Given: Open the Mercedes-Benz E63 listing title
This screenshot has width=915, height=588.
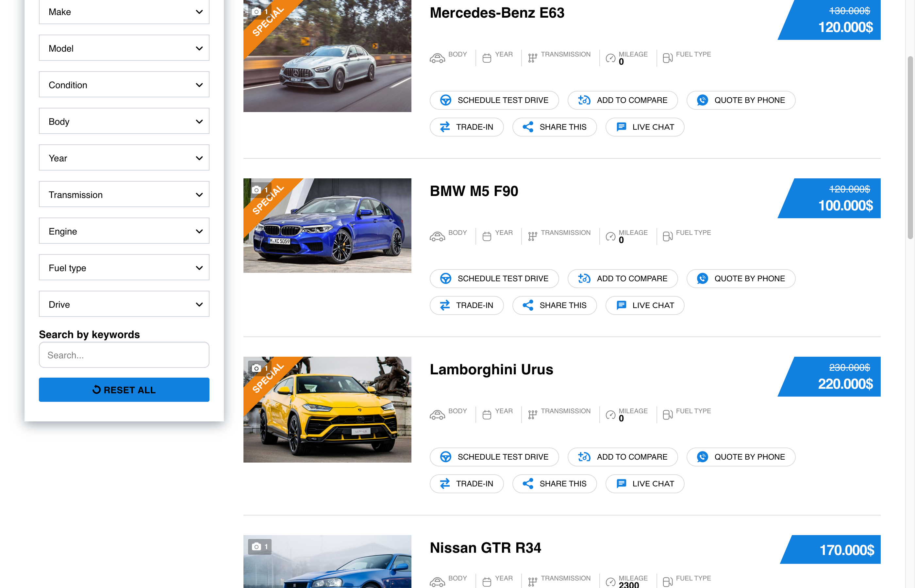Looking at the screenshot, I should (497, 13).
